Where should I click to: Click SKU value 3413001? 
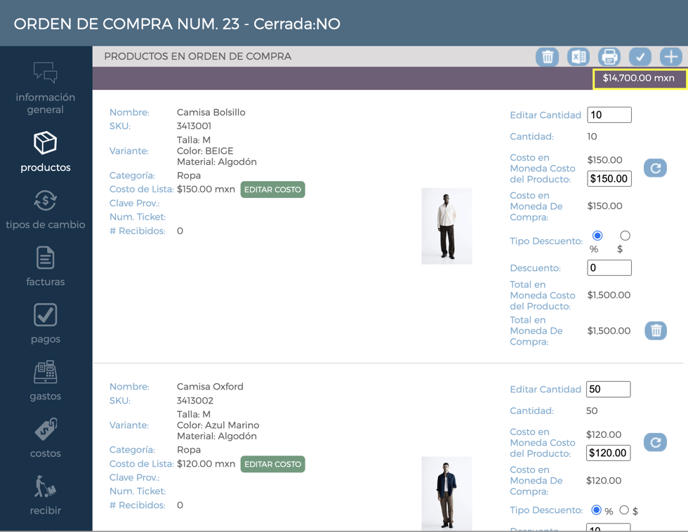coord(194,126)
